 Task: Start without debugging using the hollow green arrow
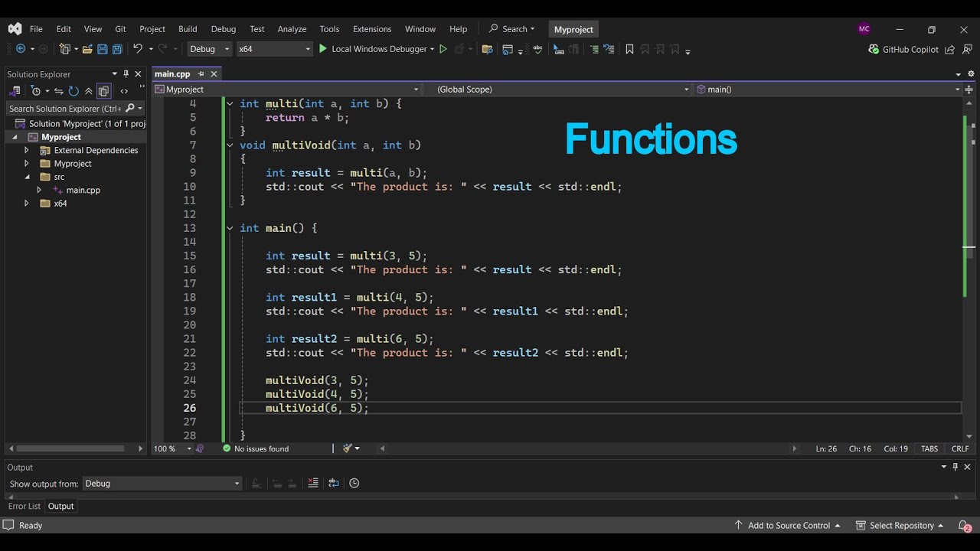tap(443, 49)
